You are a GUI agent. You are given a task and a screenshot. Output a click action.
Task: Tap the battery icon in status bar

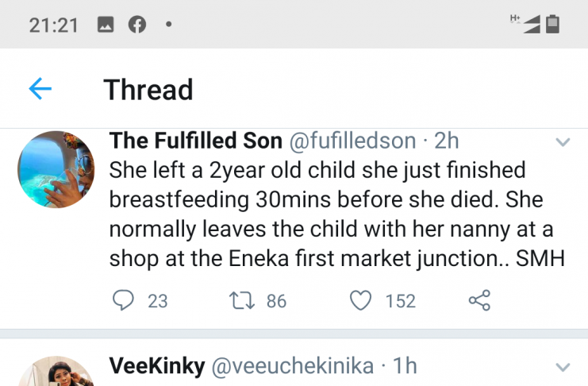pos(553,25)
